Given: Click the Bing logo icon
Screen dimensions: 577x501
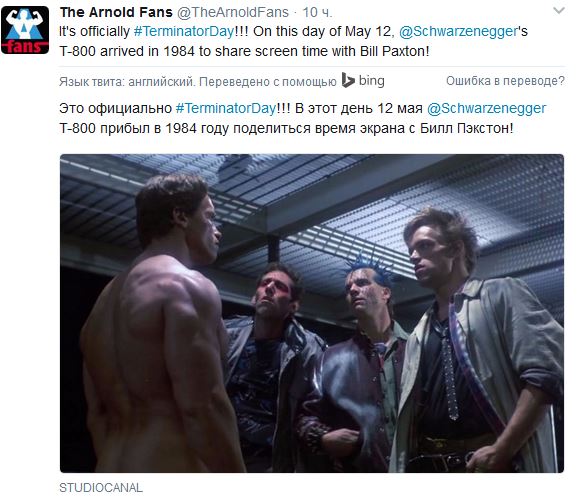Looking at the screenshot, I should click(x=348, y=80).
